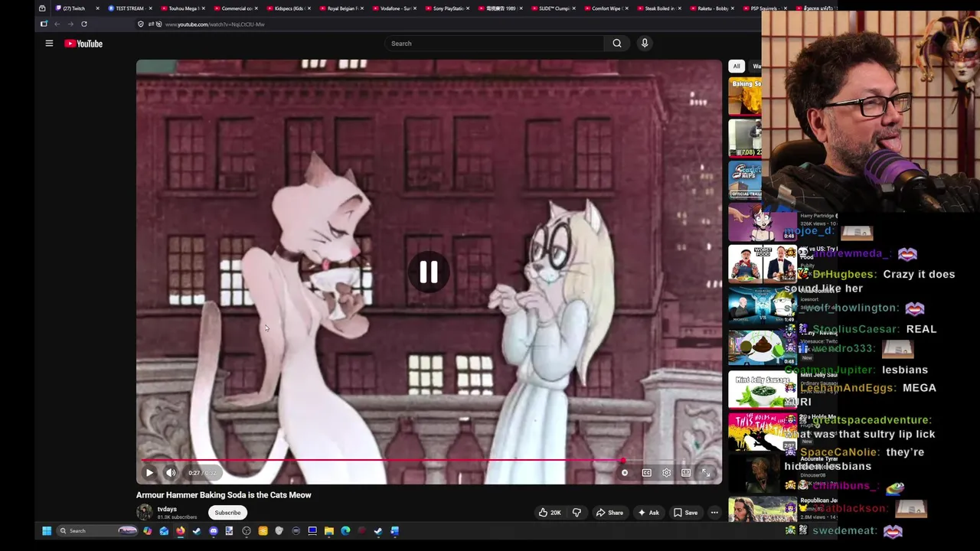Close the (27) Twitch tab

(97, 8)
